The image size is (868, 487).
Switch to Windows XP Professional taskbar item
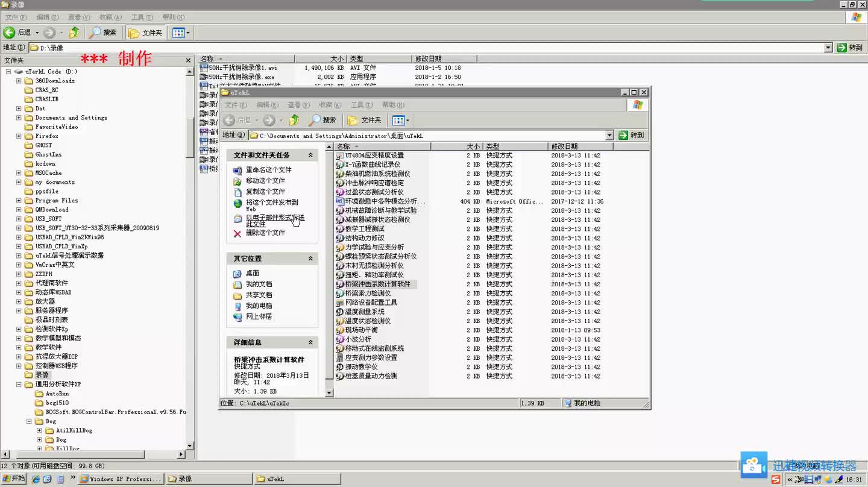(x=121, y=479)
